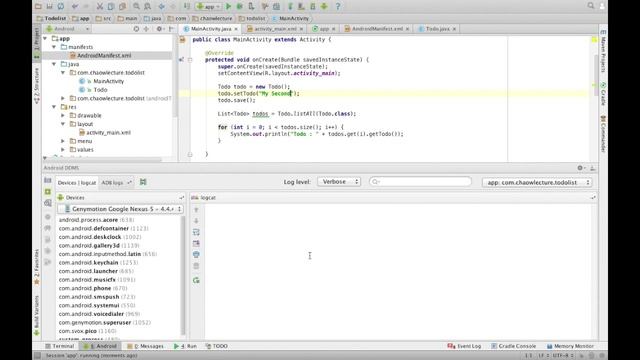Image resolution: width=640 pixels, height=360 pixels.
Task: Click the Paste icon in the toolbar
Action: 122,7
